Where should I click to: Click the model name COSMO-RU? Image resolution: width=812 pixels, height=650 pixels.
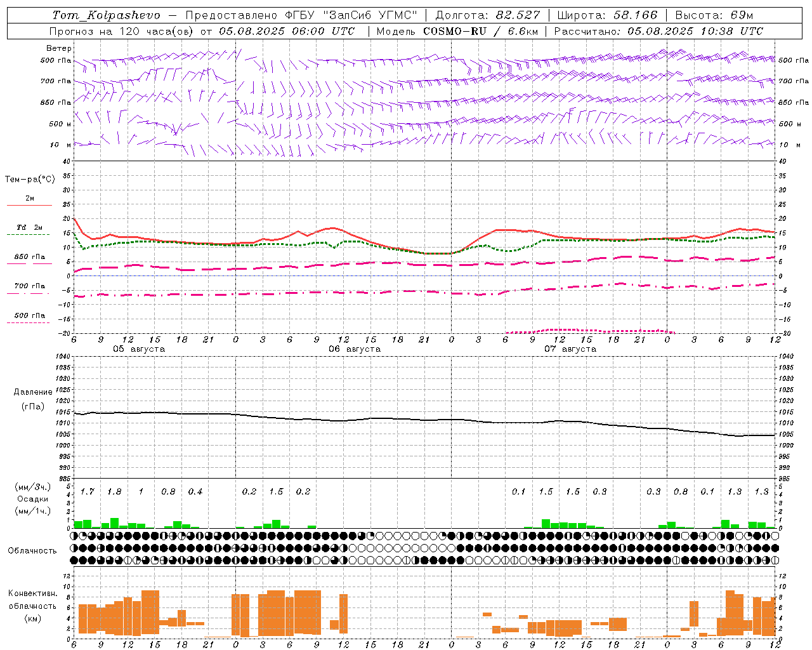coord(454,31)
